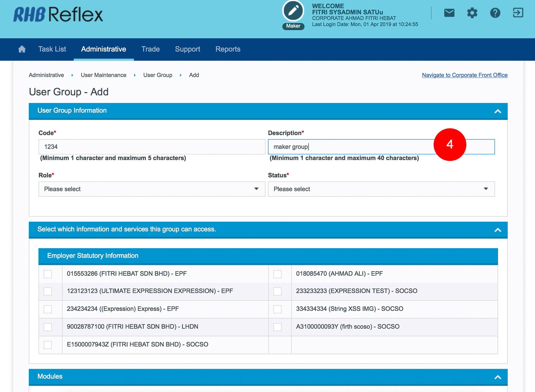
Task: Collapse the User Group Information section
Action: [498, 111]
